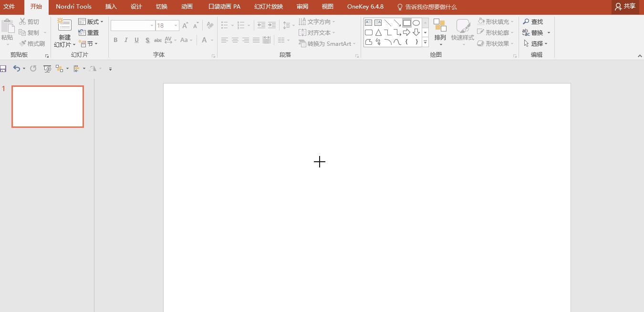Select the oval shape in the shapes gallery
644x312 pixels.
pos(416,23)
